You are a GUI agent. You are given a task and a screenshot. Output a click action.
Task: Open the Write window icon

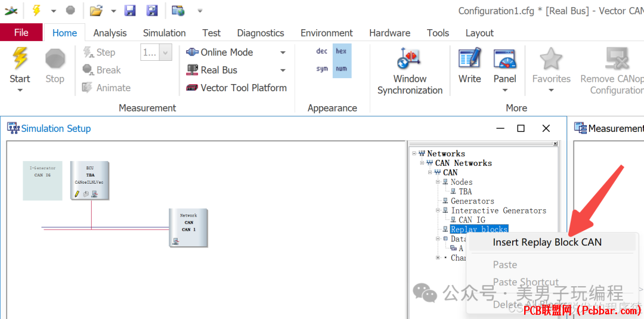469,58
